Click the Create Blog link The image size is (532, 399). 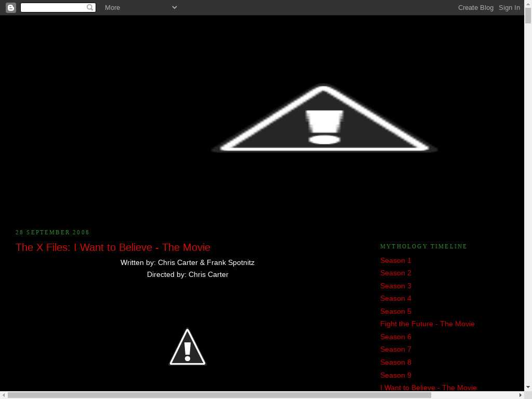click(476, 7)
